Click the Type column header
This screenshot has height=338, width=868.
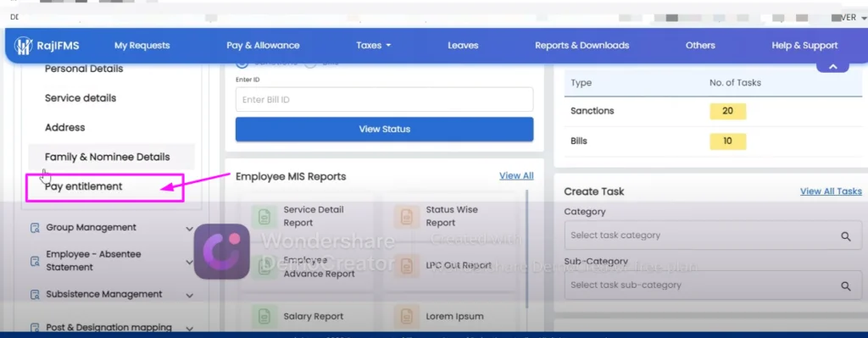tap(581, 83)
